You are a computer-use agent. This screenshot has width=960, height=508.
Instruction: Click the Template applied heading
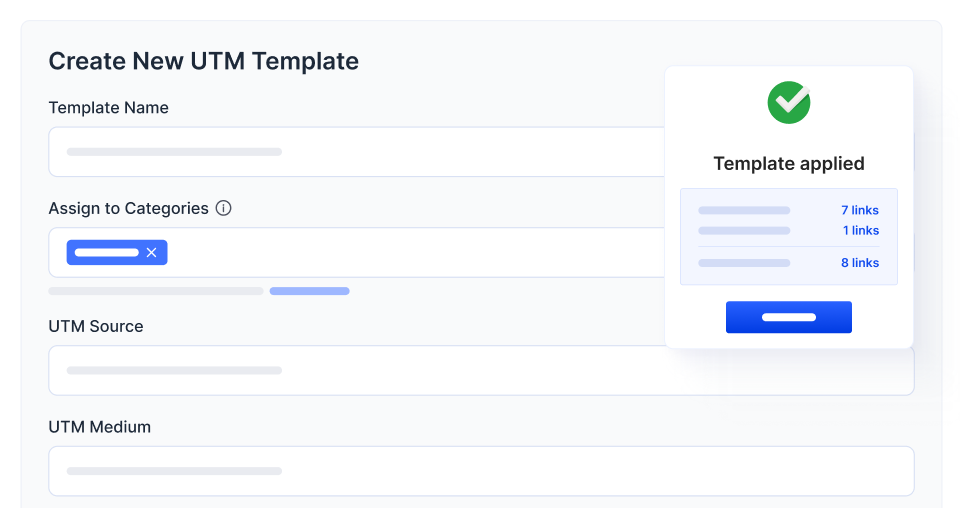tap(789, 163)
